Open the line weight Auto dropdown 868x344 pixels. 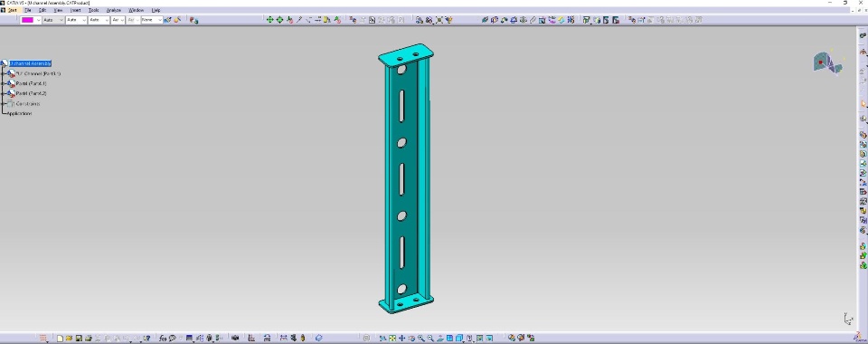click(76, 20)
